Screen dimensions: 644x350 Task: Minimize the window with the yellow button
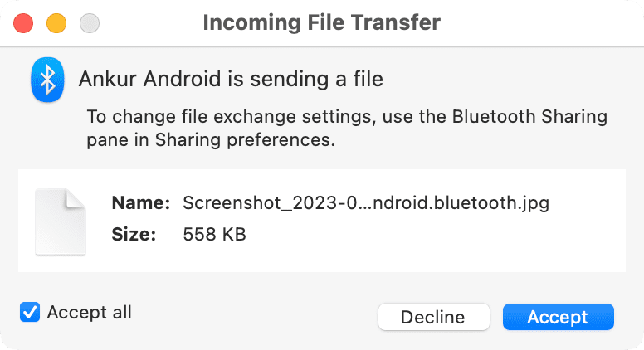coord(56,23)
